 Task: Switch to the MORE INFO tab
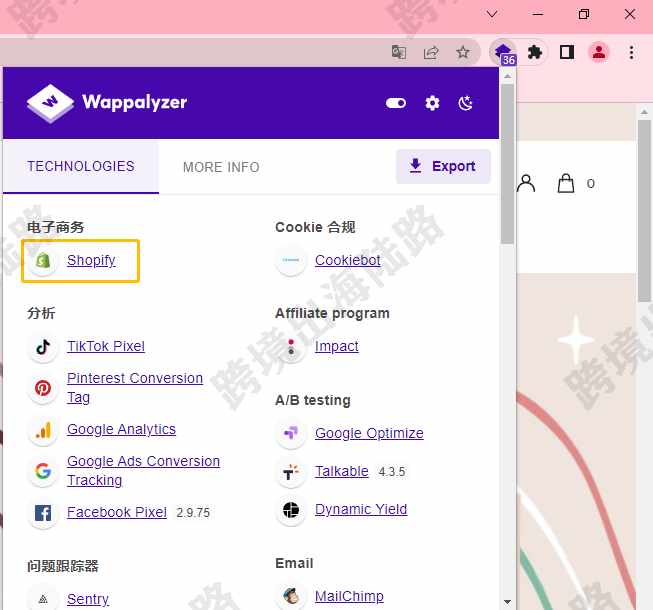[221, 167]
